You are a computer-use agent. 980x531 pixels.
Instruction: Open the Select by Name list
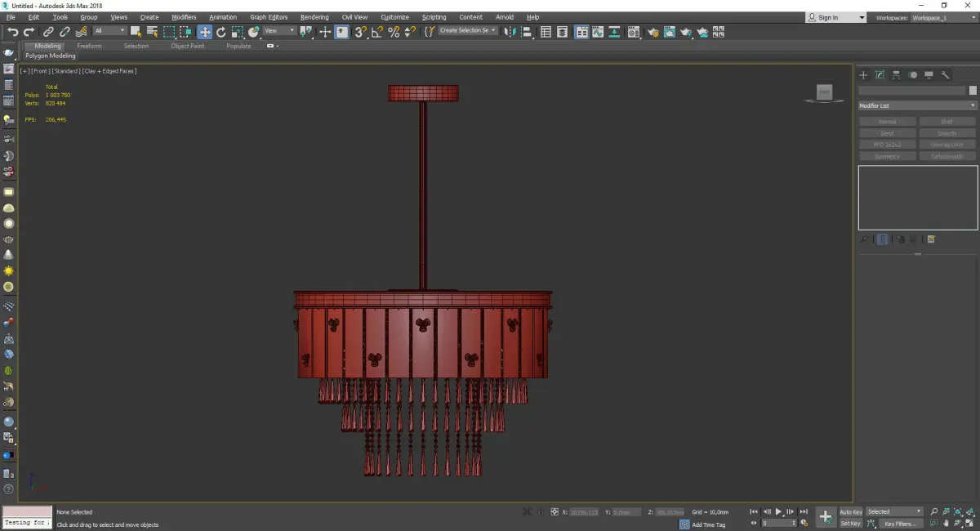tap(153, 32)
